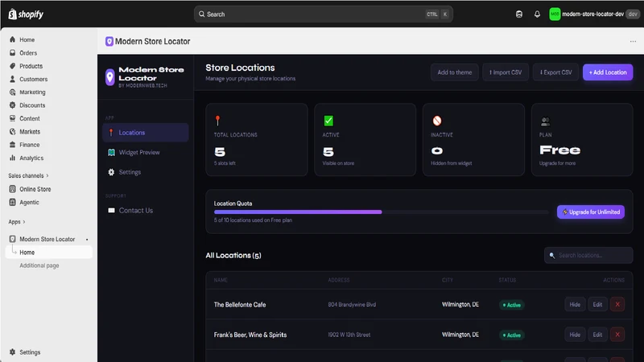This screenshot has height=362, width=644.
Task: Open the notifications bell
Action: [x=537, y=14]
